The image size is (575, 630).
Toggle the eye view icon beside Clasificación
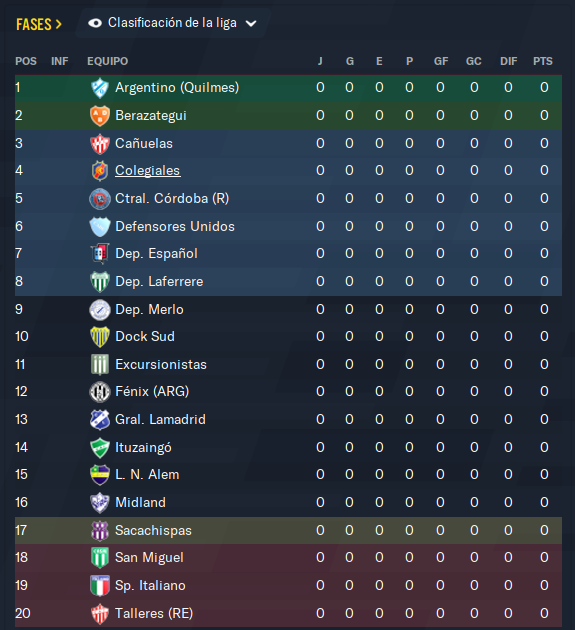coord(95,23)
